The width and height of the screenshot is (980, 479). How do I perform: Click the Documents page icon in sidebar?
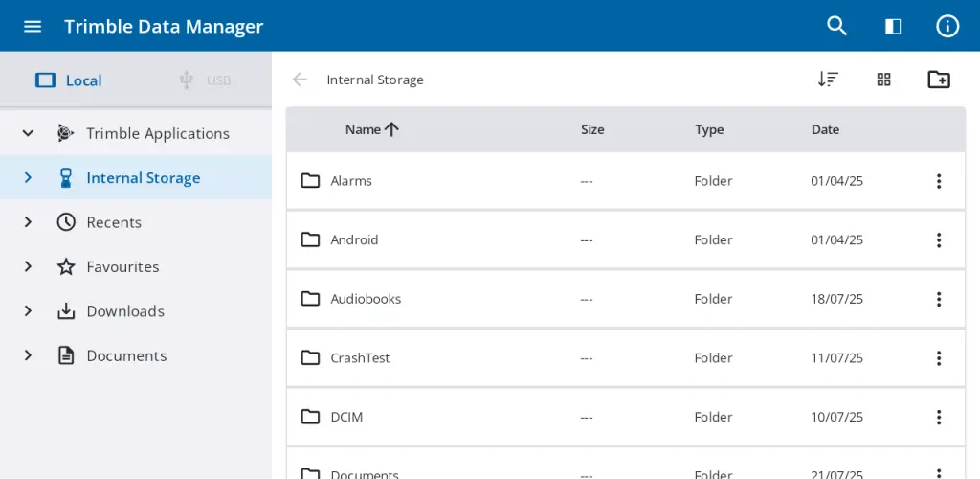[66, 355]
